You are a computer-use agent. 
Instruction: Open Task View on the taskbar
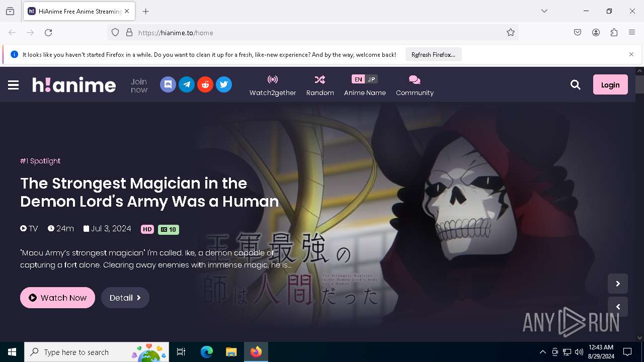point(181,352)
